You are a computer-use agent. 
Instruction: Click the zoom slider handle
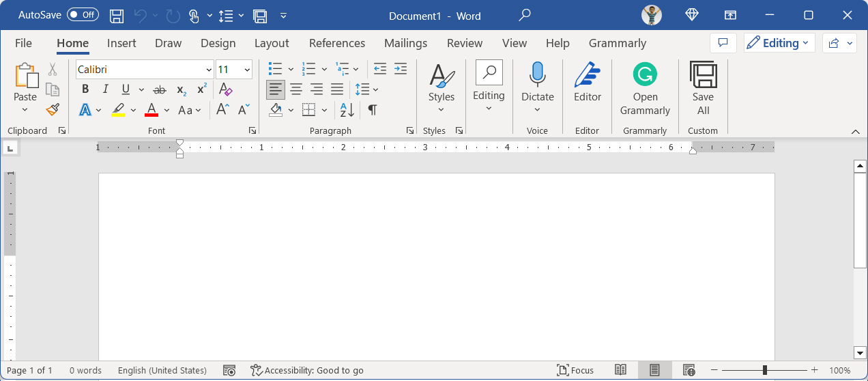[765, 370]
